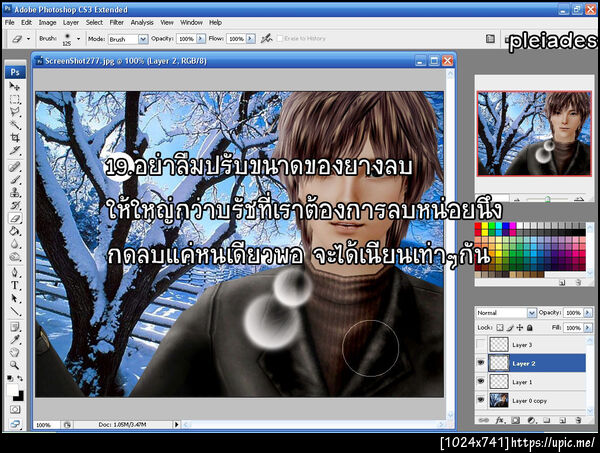The width and height of the screenshot is (600, 453).
Task: Open the Flow slider arrow
Action: pos(251,39)
